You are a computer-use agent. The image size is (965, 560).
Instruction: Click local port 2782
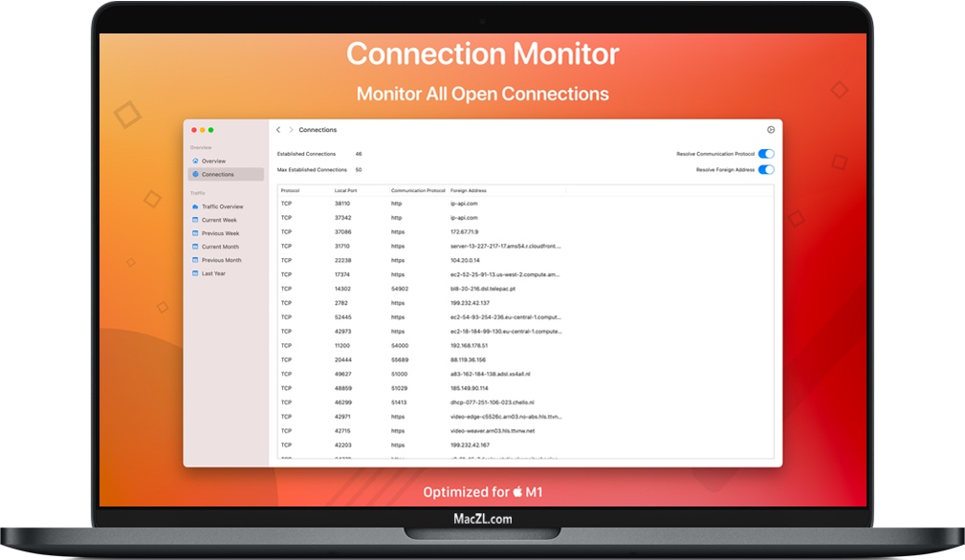(340, 303)
